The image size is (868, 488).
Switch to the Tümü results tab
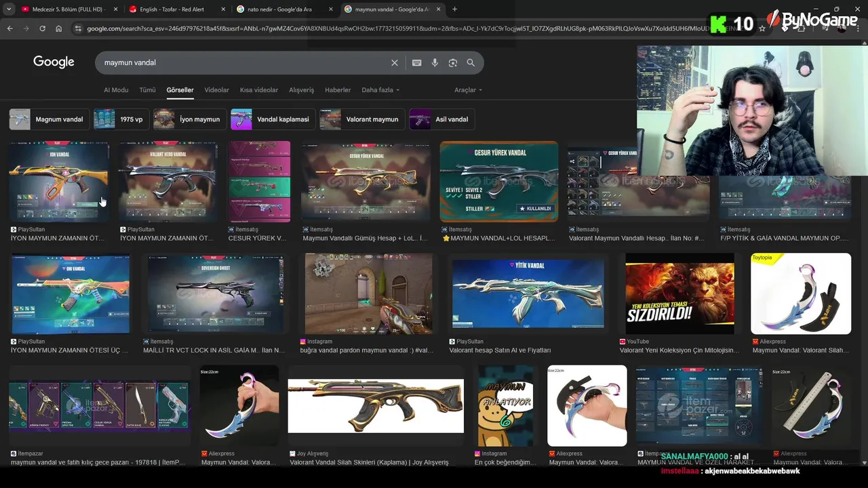(x=147, y=90)
